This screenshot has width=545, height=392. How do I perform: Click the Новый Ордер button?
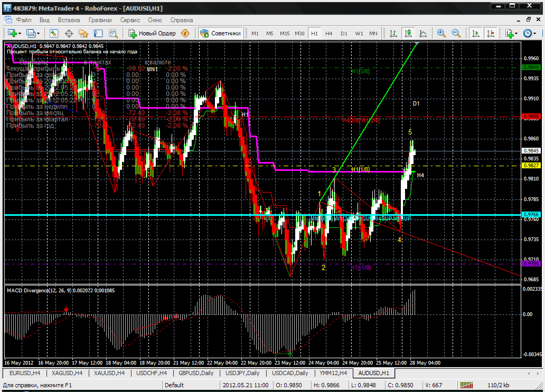[x=152, y=33]
